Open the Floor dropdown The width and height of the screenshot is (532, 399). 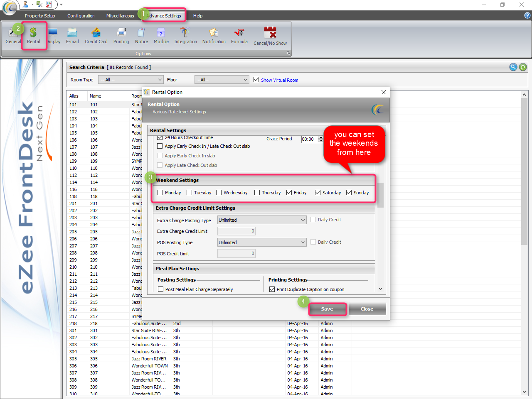[x=222, y=80]
